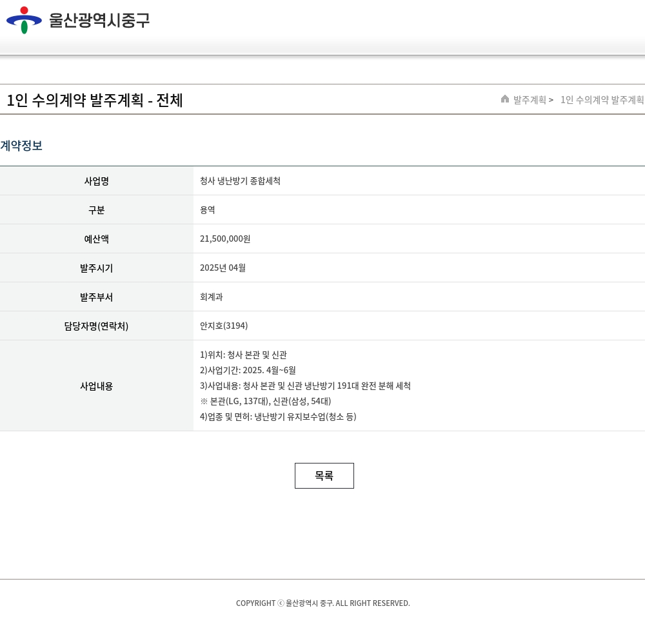Click the copyright footer text
Screen dimensions: 645x644
(x=322, y=603)
